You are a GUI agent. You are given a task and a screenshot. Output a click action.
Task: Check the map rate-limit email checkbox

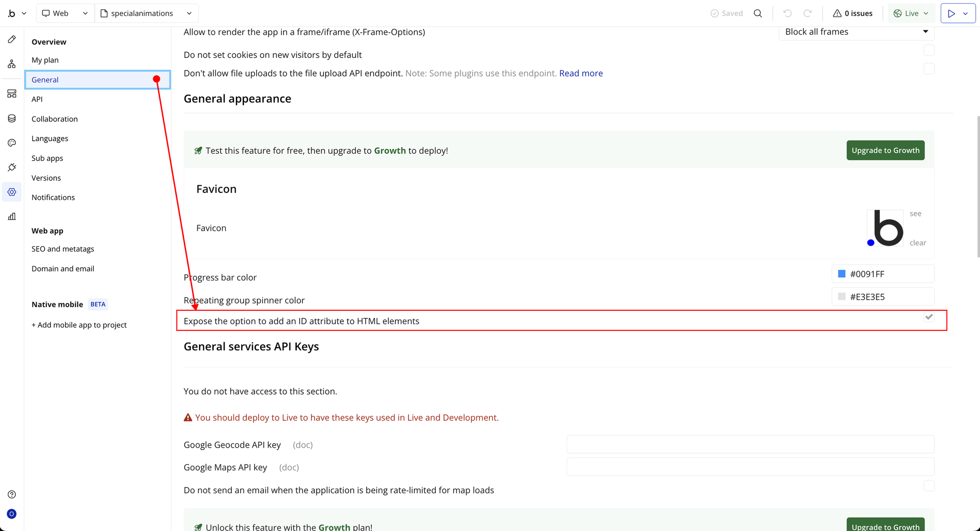pyautogui.click(x=929, y=486)
